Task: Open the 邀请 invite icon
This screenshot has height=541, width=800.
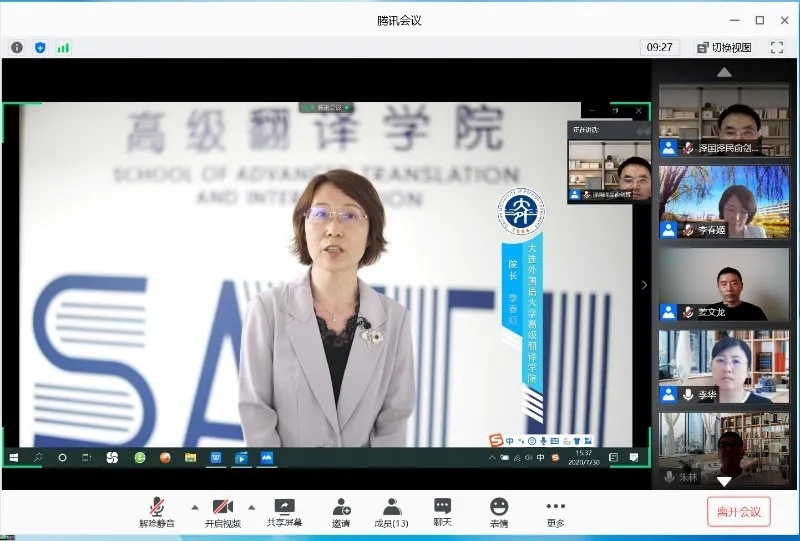Action: (341, 512)
